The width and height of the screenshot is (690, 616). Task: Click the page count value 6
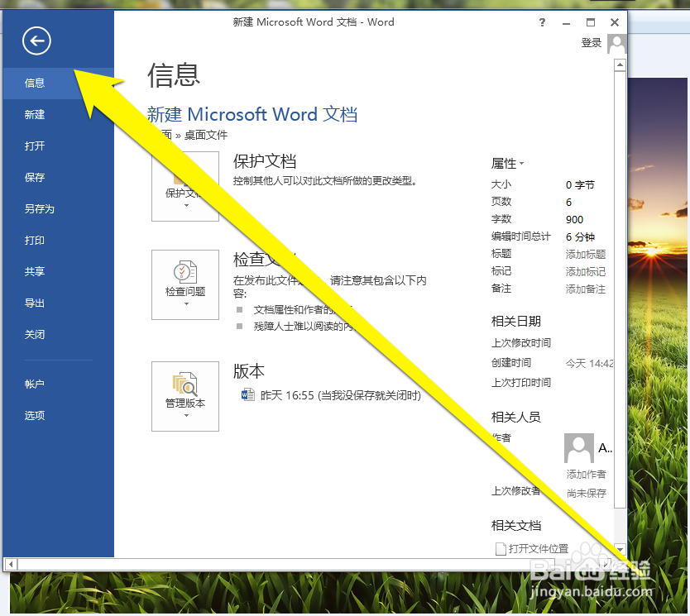[x=568, y=203]
